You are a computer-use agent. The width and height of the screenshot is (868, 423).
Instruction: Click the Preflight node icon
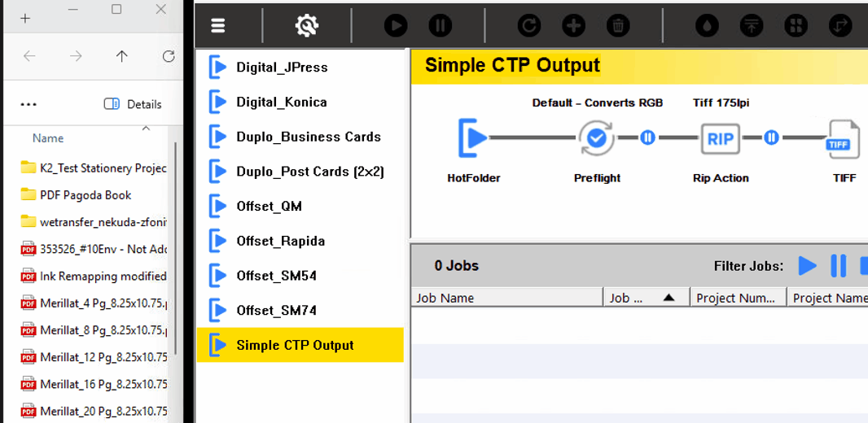597,138
